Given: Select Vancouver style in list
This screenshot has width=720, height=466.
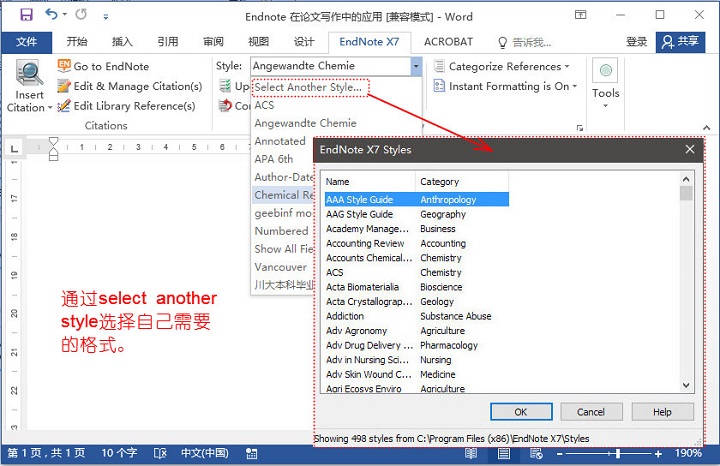Looking at the screenshot, I should pos(281,267).
